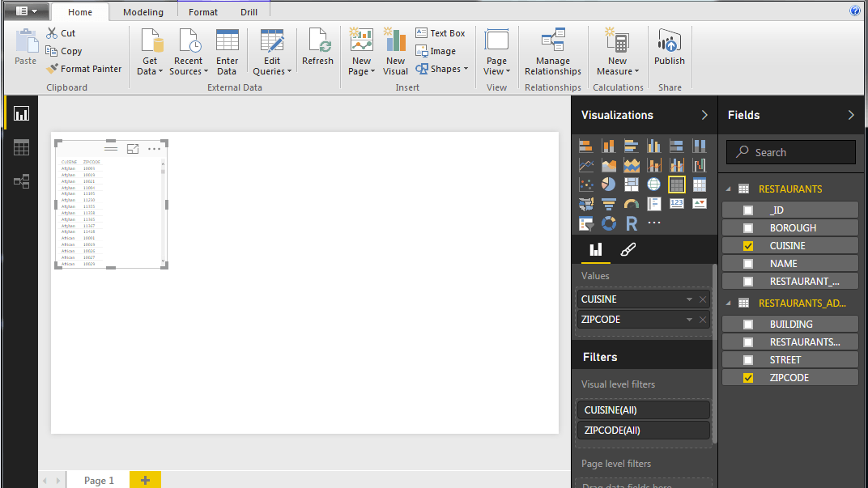Screen dimensions: 868x488
Task: Tick the STREET field checkbox
Action: click(x=748, y=360)
